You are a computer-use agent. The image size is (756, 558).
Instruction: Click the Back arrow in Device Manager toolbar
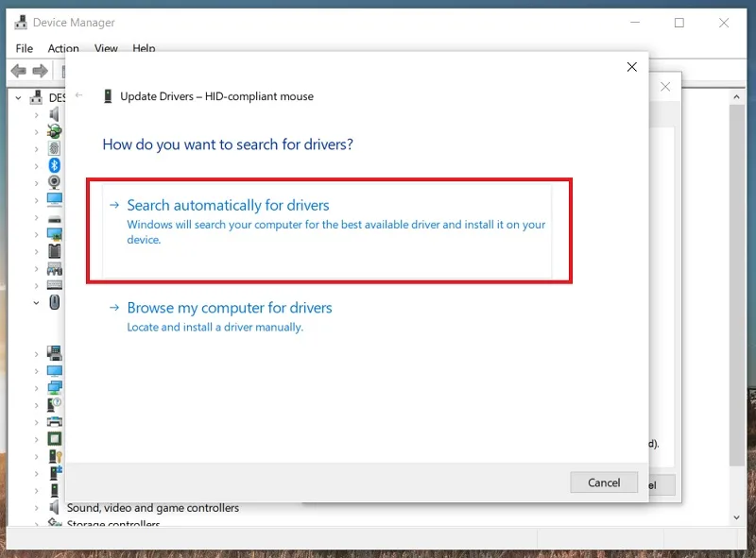click(x=18, y=71)
